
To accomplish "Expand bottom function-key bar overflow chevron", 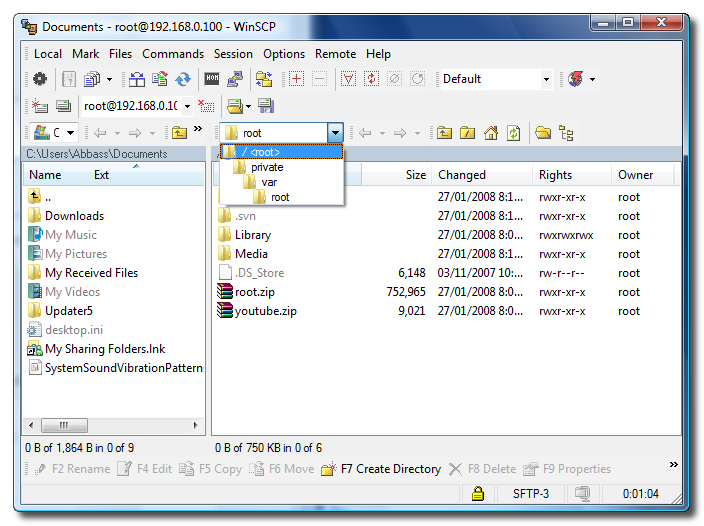I will tap(673, 465).
